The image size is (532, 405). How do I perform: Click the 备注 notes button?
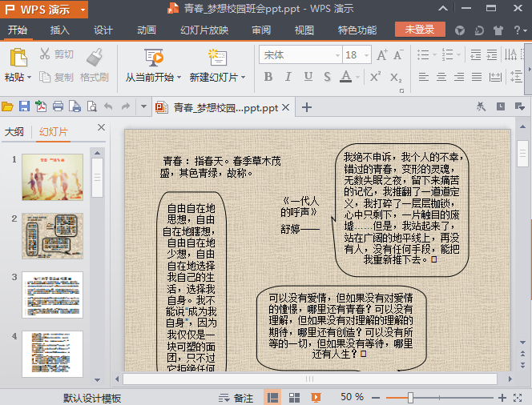point(236,397)
